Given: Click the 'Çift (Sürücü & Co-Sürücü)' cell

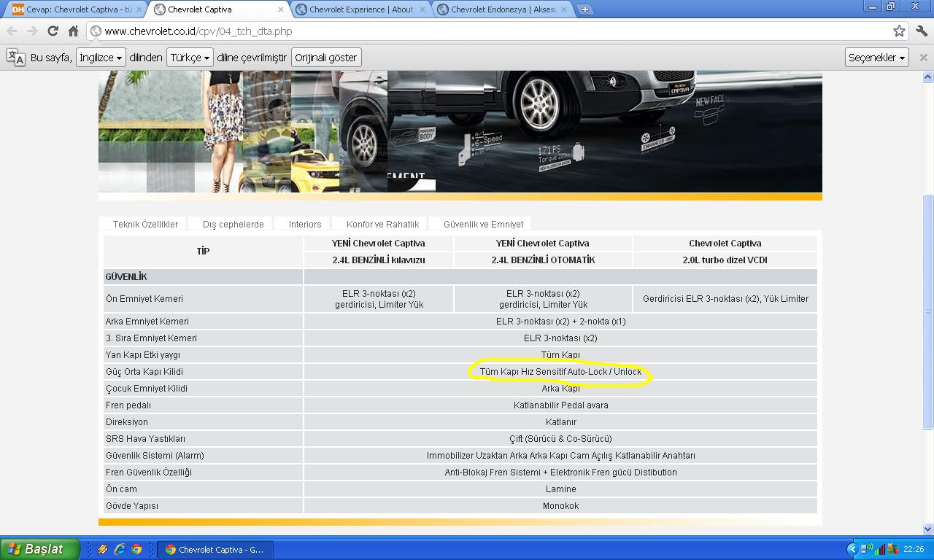Looking at the screenshot, I should click(x=560, y=438).
